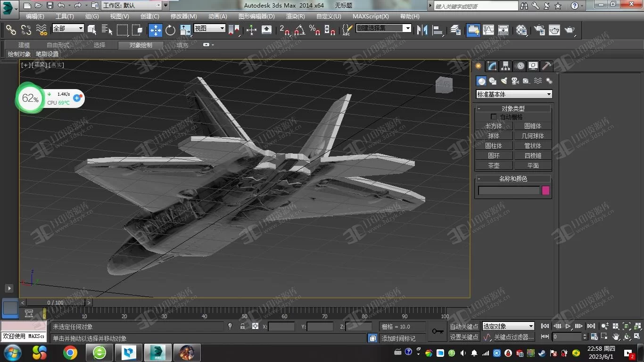
Task: Open the reference coordinate 视图 dropdown
Action: (x=209, y=28)
